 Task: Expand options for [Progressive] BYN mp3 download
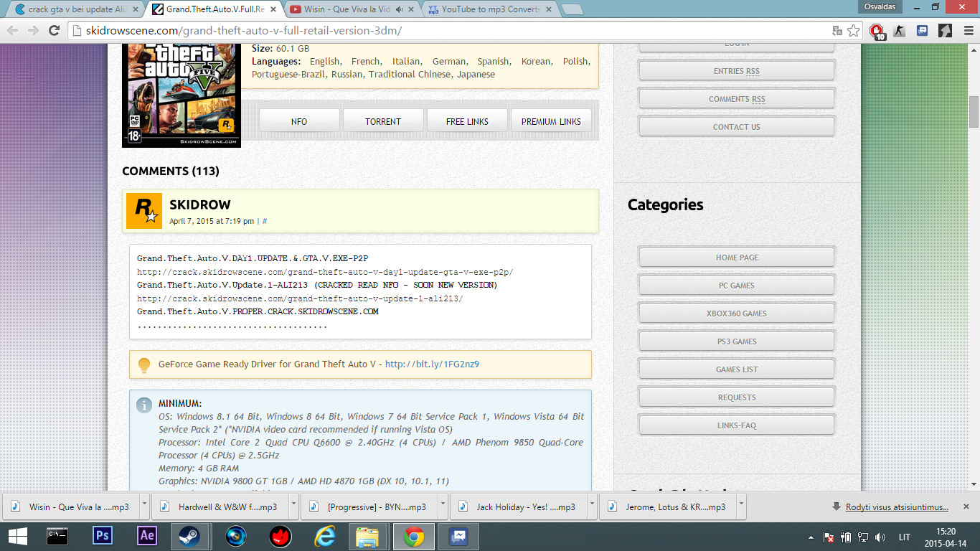click(x=443, y=505)
